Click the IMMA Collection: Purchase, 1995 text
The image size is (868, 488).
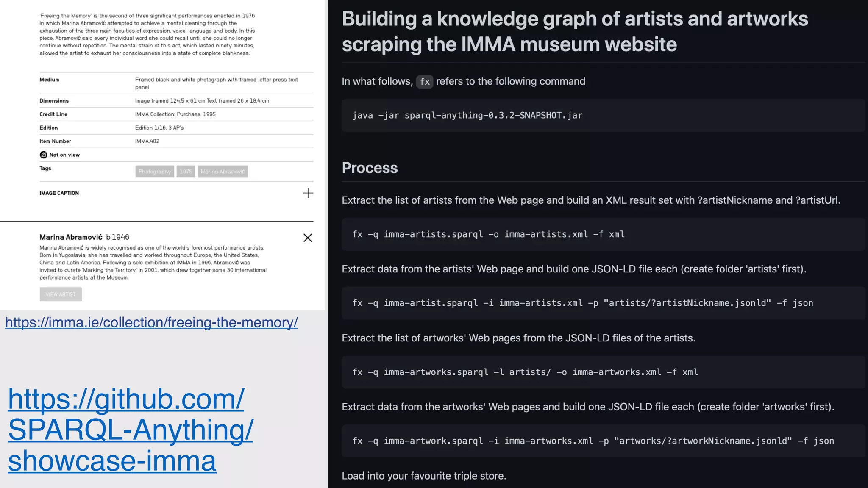click(175, 114)
